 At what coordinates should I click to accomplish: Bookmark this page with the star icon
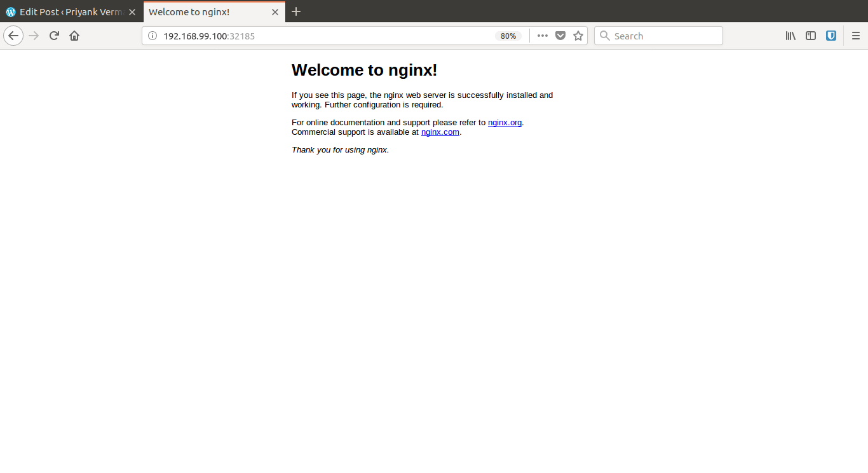pyautogui.click(x=578, y=36)
